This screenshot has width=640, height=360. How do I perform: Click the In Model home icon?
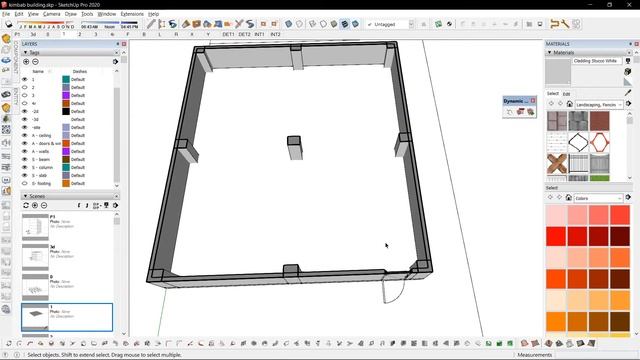(x=570, y=104)
